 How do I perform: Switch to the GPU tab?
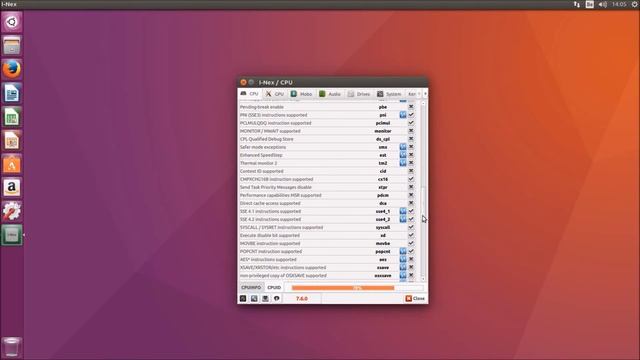[275, 94]
